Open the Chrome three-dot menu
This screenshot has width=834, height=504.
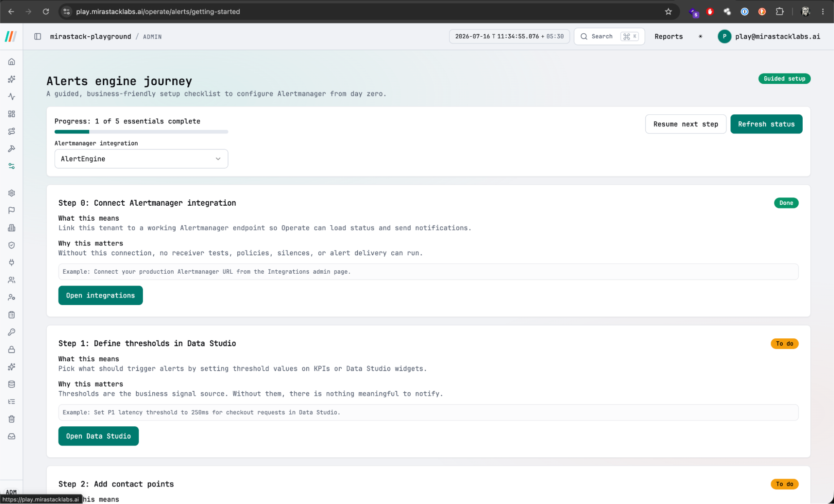tap(823, 12)
